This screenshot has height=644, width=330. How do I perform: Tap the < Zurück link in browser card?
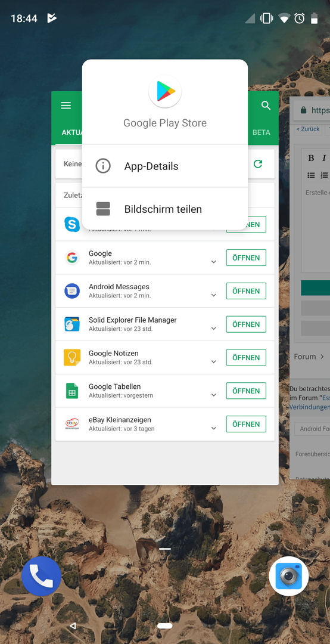308,129
